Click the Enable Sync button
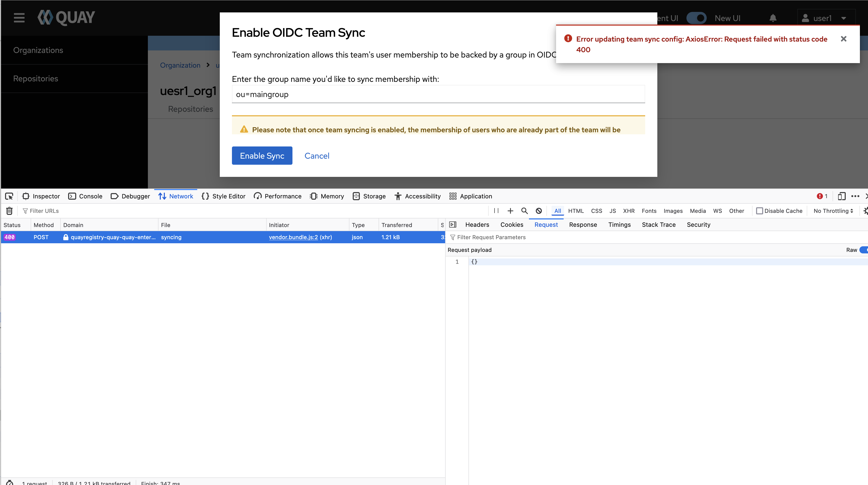The width and height of the screenshot is (868, 485). pyautogui.click(x=262, y=156)
